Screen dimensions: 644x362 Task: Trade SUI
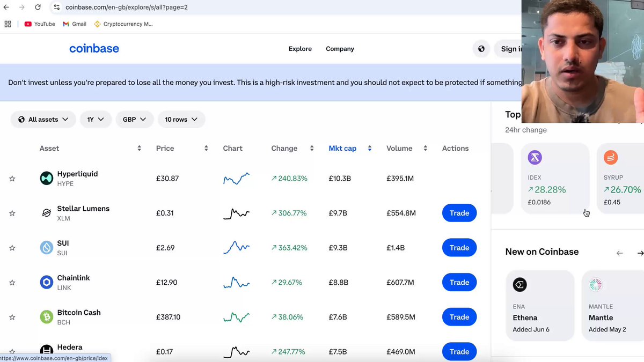click(x=459, y=248)
